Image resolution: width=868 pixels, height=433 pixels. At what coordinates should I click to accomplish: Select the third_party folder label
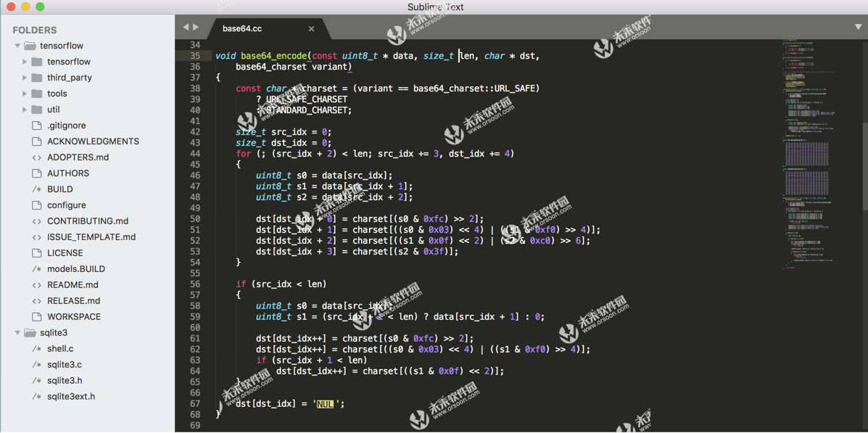click(x=69, y=78)
